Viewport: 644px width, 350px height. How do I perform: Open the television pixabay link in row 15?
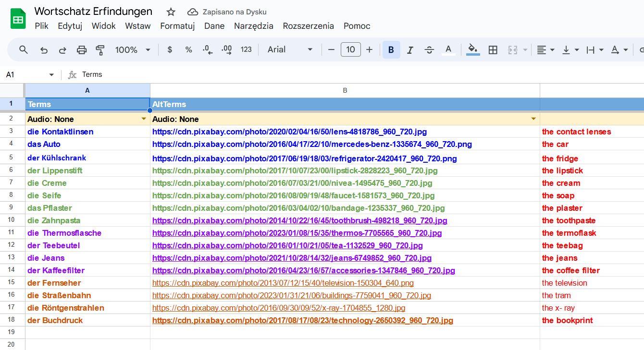[283, 283]
